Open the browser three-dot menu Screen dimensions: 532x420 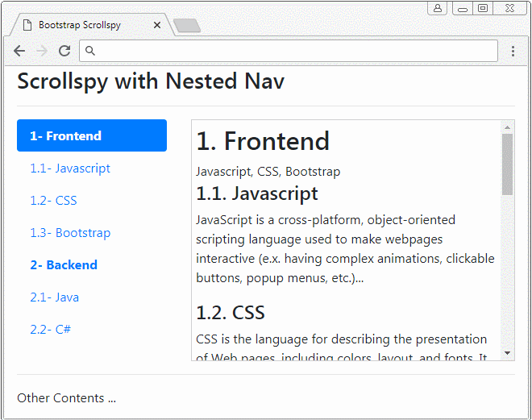[513, 52]
